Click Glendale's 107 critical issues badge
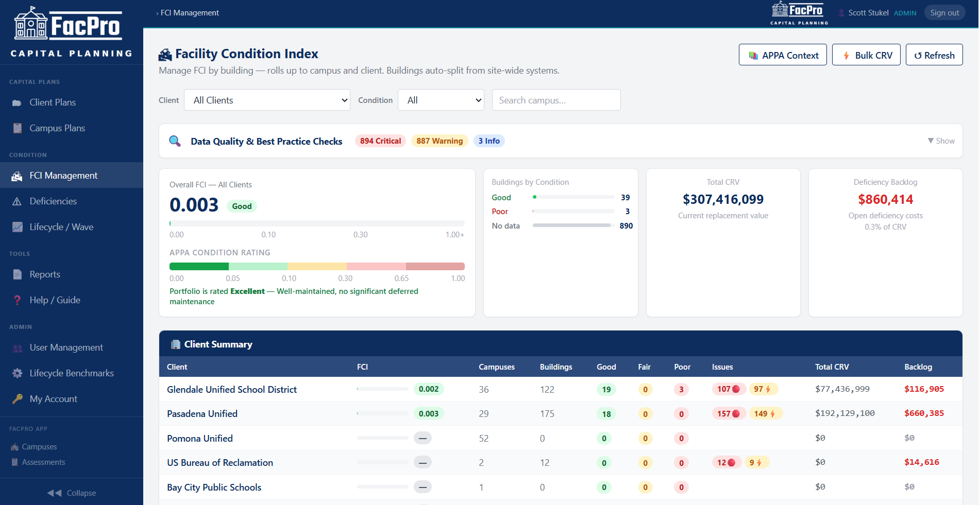This screenshot has width=980, height=505. point(729,389)
